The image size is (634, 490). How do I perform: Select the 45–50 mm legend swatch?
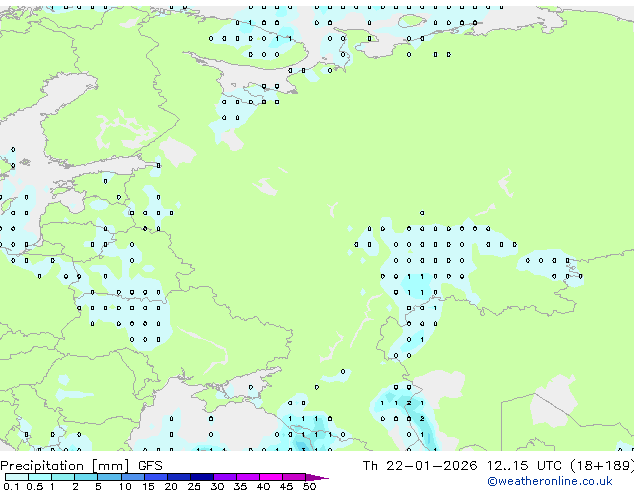click(294, 477)
